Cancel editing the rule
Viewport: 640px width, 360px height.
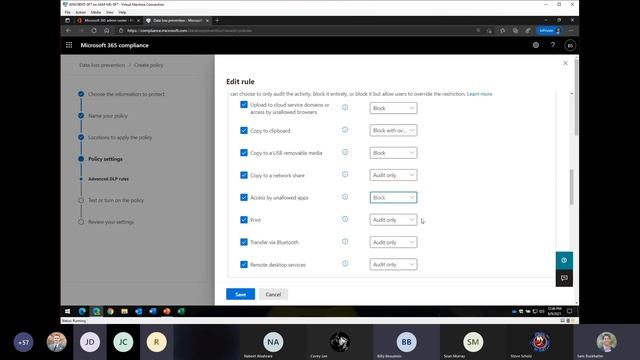[x=273, y=294]
